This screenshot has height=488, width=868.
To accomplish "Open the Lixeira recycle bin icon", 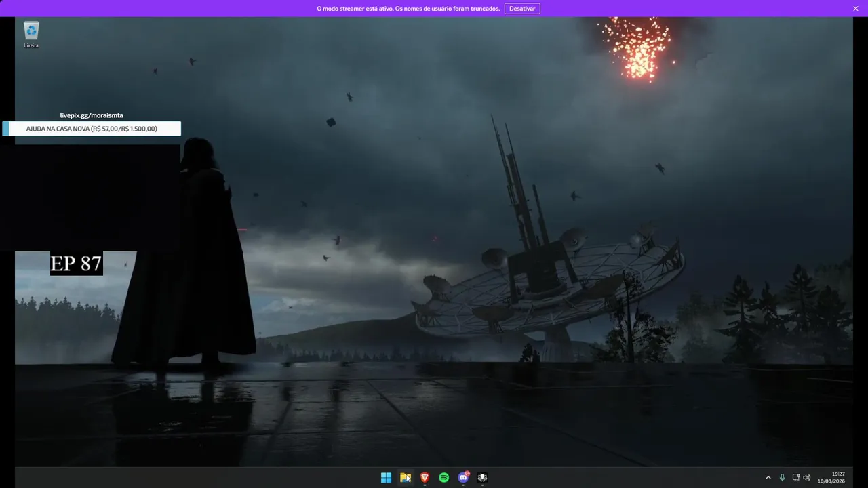I will tap(31, 35).
